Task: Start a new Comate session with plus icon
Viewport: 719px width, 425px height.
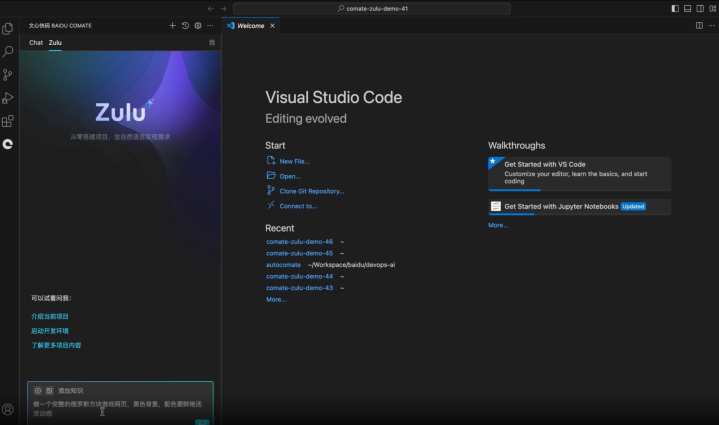Action: pyautogui.click(x=172, y=26)
